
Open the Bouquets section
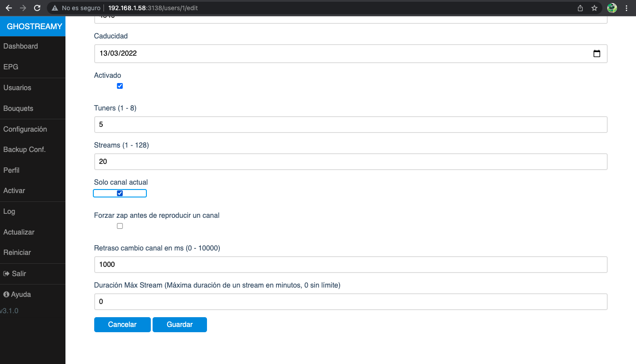coord(18,109)
